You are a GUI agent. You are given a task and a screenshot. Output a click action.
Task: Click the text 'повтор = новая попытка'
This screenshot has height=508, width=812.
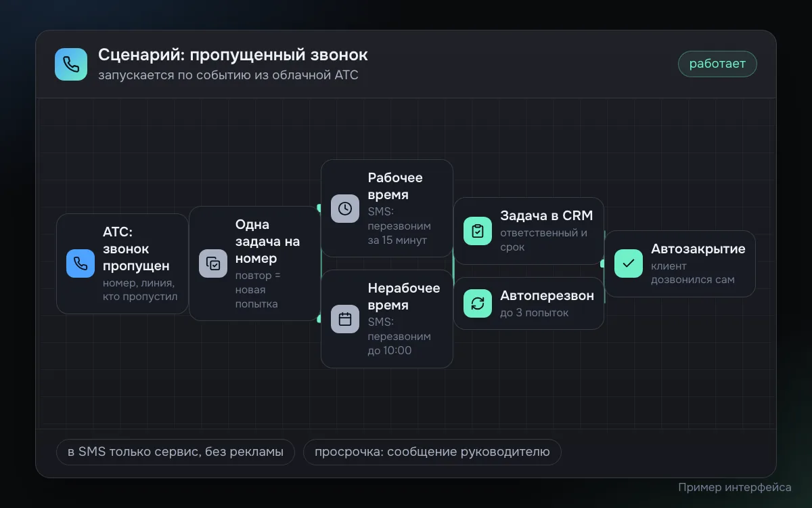pos(258,290)
